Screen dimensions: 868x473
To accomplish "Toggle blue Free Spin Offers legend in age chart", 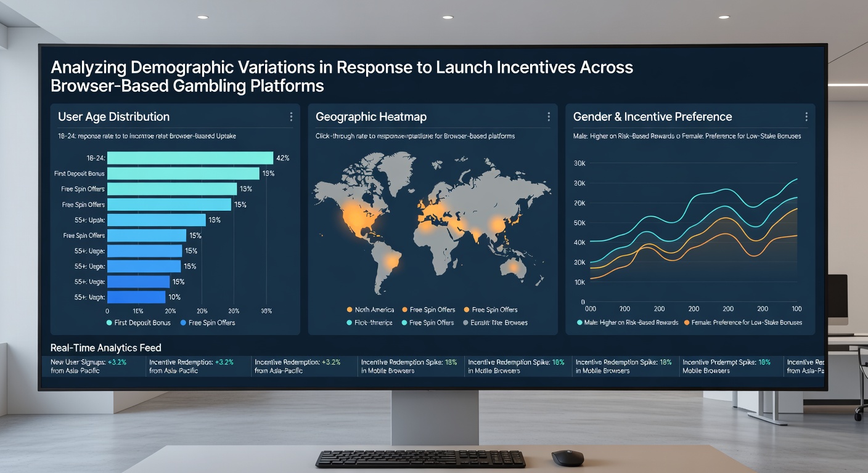I will pos(208,323).
